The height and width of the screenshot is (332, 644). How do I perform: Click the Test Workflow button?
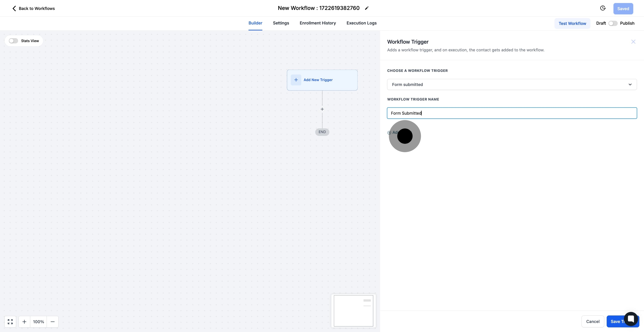click(x=572, y=23)
